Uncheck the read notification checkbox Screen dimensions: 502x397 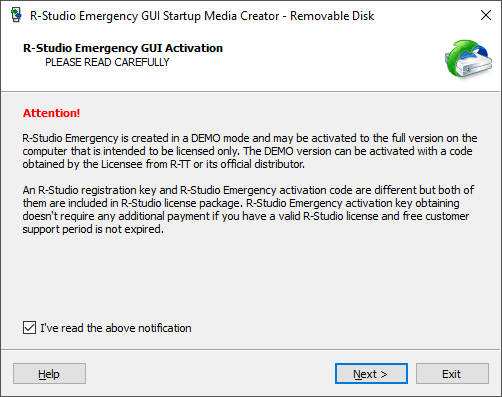tap(29, 328)
